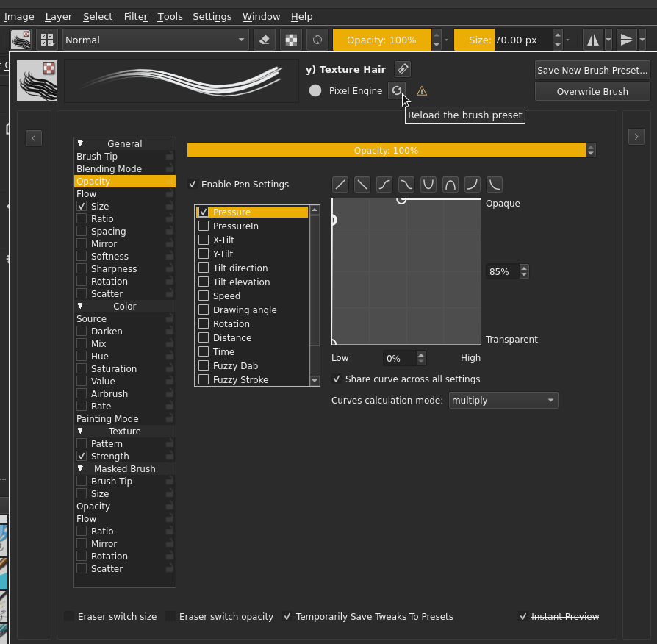
Task: Click the horizontal mirror tool icon
Action: tap(592, 40)
